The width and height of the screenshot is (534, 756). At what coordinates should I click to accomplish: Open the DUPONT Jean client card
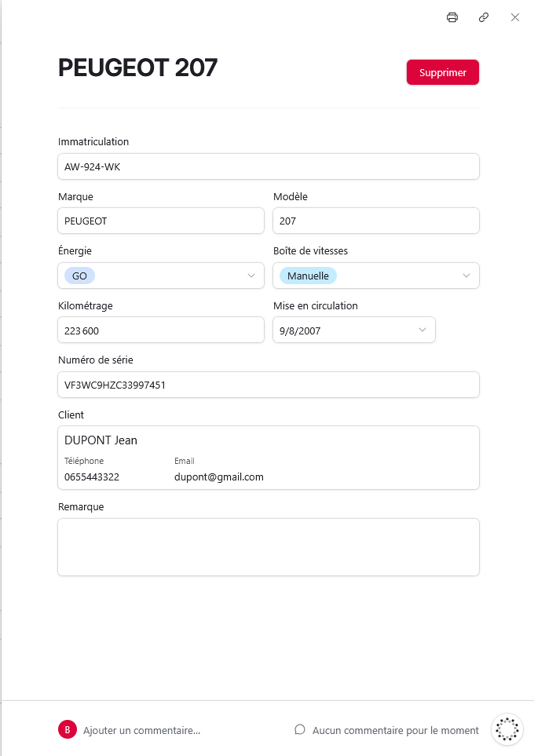101,440
